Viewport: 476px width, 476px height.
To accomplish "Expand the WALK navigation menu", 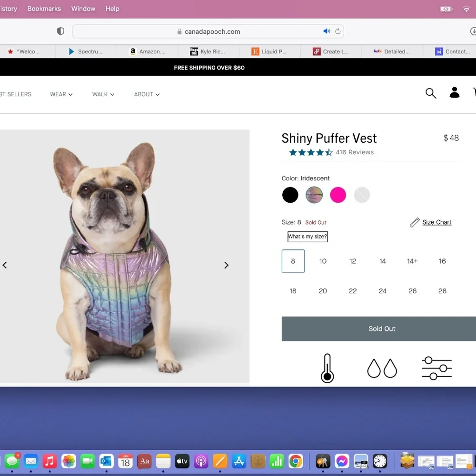I will (103, 94).
